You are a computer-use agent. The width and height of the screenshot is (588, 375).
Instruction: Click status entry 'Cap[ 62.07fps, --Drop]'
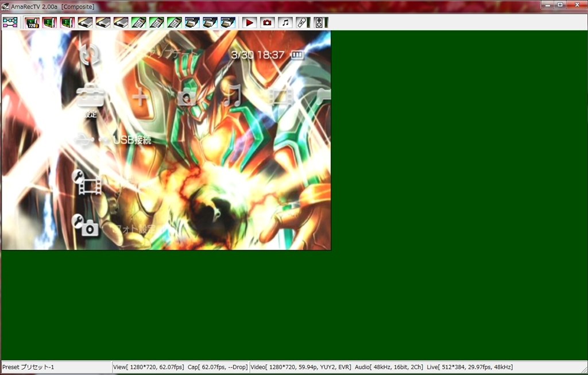pos(218,367)
